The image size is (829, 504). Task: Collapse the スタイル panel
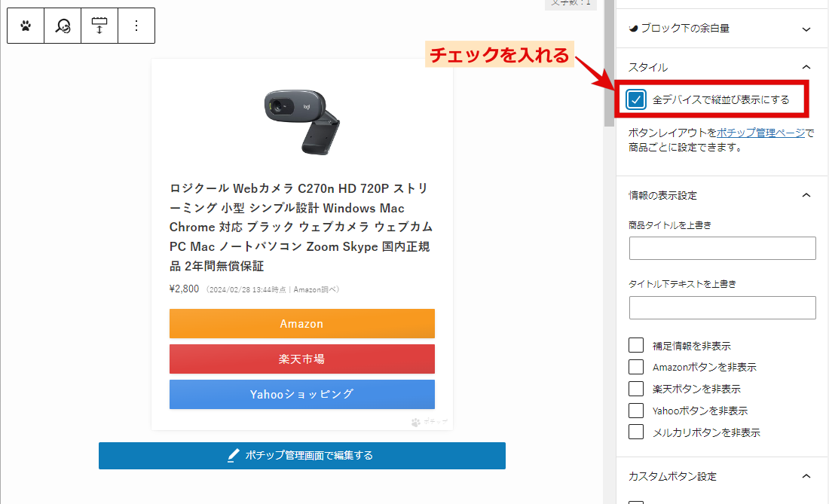coord(722,67)
